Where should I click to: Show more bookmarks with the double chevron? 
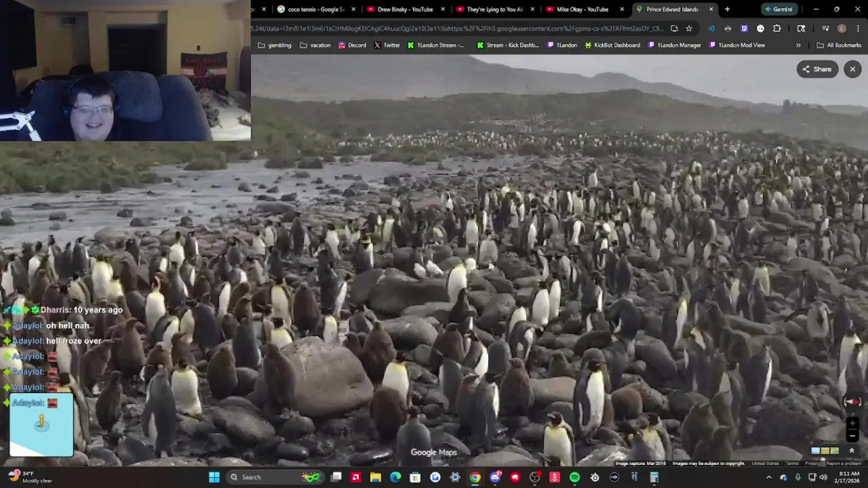click(x=798, y=45)
